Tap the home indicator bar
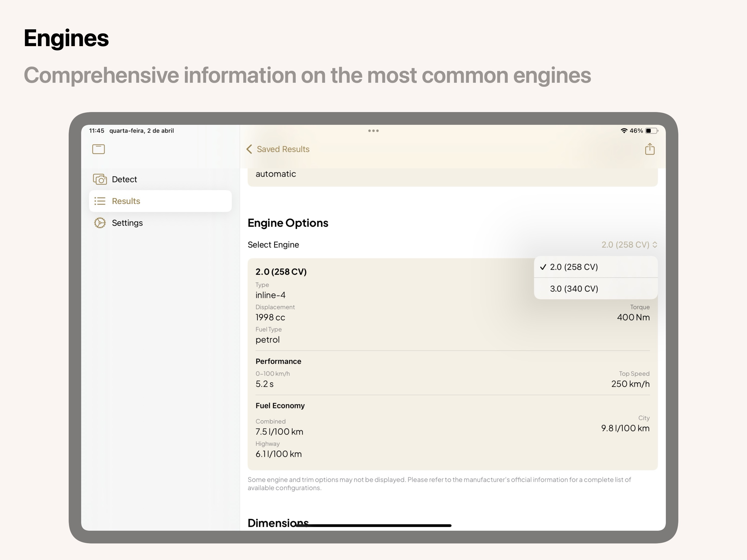This screenshot has width=747, height=560. pos(373,525)
